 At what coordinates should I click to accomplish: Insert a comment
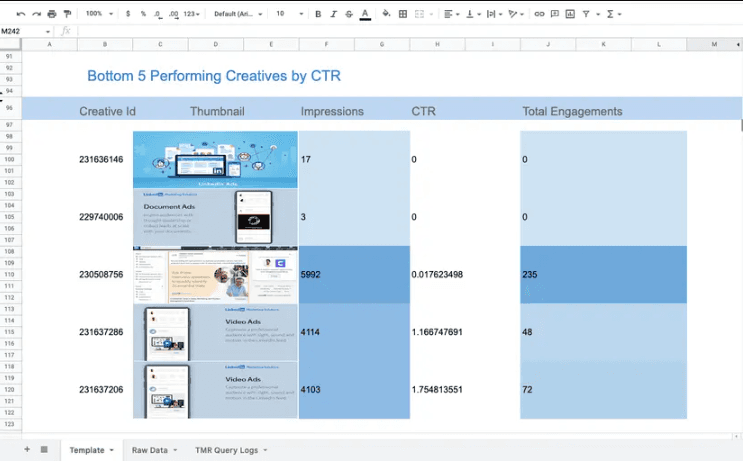(554, 14)
